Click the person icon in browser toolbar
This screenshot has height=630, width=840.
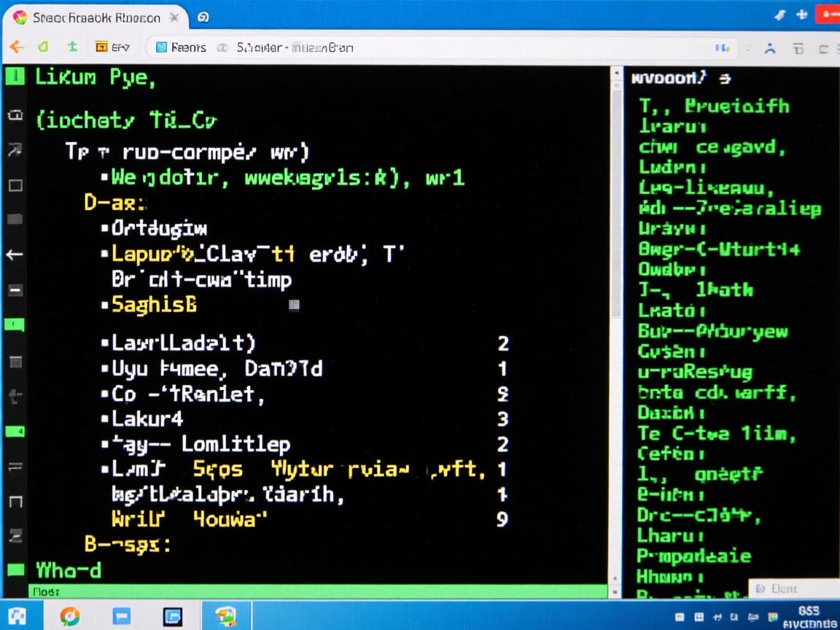(x=769, y=48)
